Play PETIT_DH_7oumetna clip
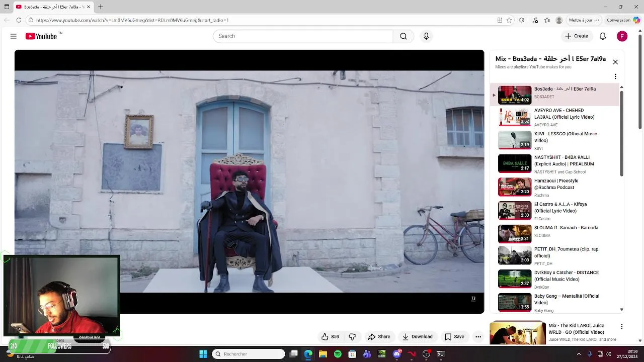 click(555, 256)
